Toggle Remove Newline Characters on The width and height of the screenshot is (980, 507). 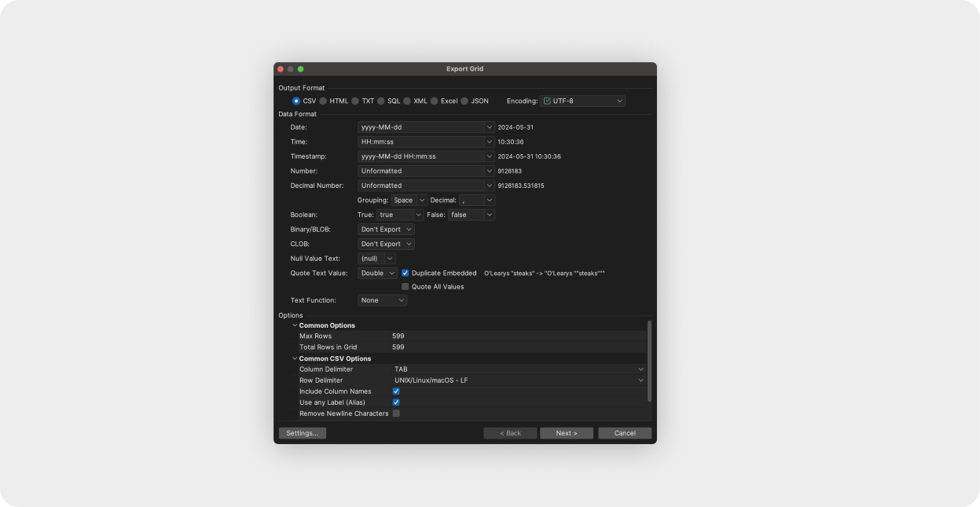pos(396,413)
